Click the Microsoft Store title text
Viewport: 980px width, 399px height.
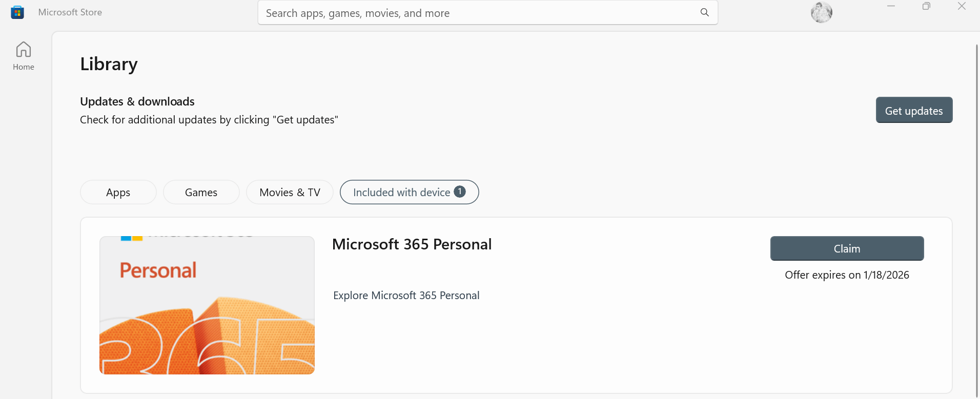coord(70,12)
